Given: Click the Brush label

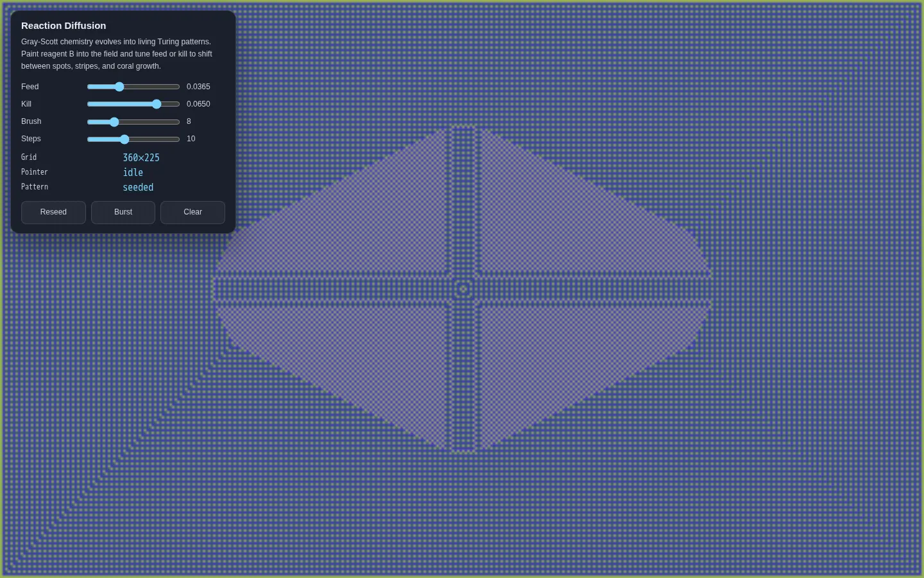Looking at the screenshot, I should (31, 121).
